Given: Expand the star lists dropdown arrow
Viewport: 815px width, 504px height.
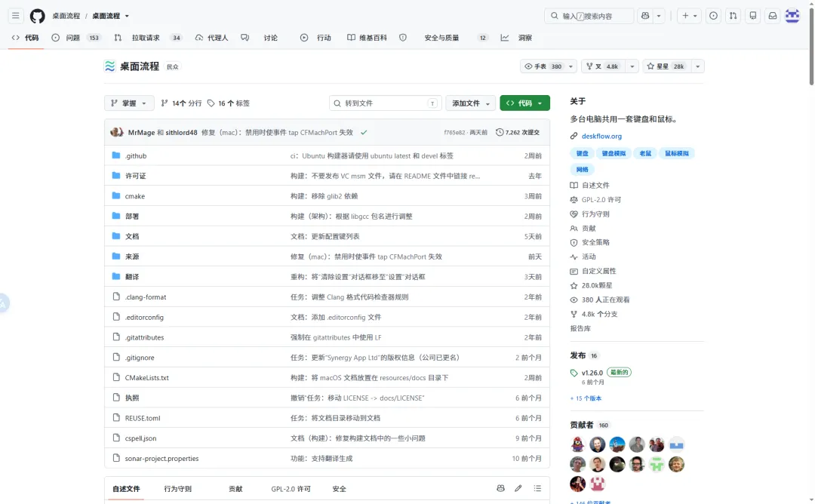Looking at the screenshot, I should [x=697, y=66].
